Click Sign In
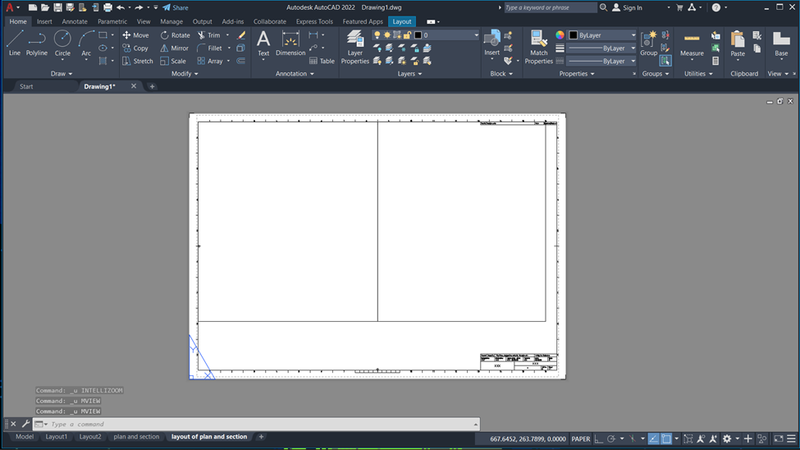800x450 pixels. pyautogui.click(x=627, y=7)
